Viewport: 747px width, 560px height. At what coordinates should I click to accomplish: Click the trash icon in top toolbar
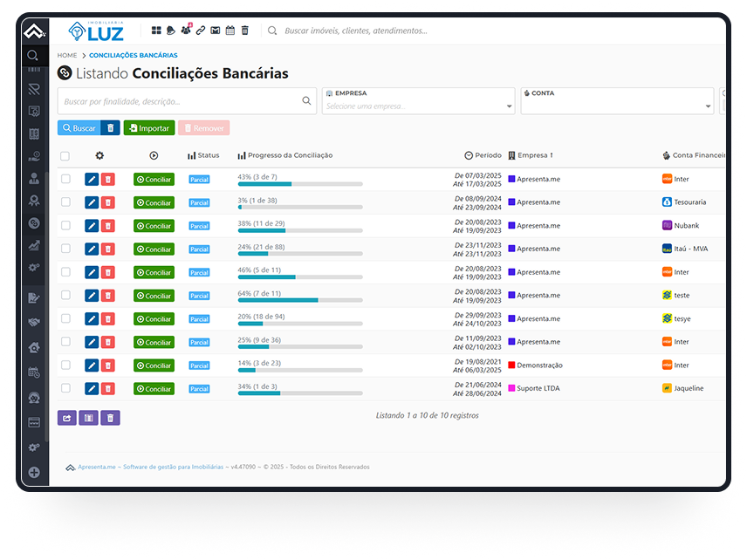pyautogui.click(x=245, y=31)
